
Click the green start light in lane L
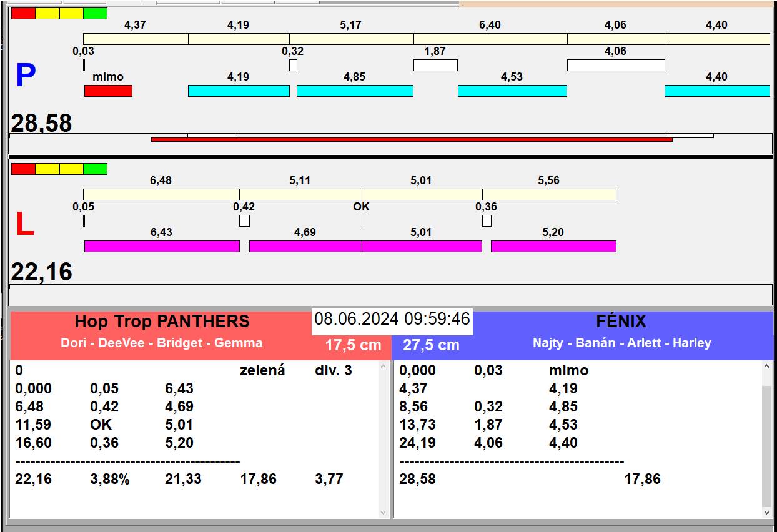pyautogui.click(x=95, y=169)
